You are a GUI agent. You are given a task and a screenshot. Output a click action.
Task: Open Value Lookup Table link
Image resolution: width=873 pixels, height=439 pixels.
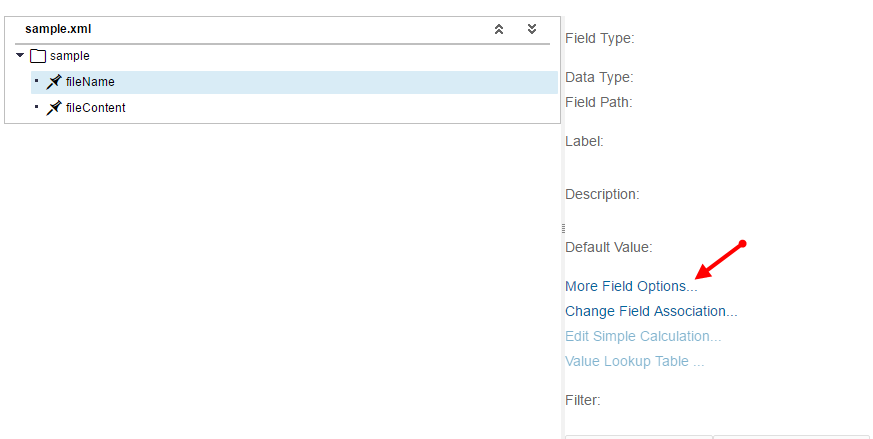(x=635, y=362)
